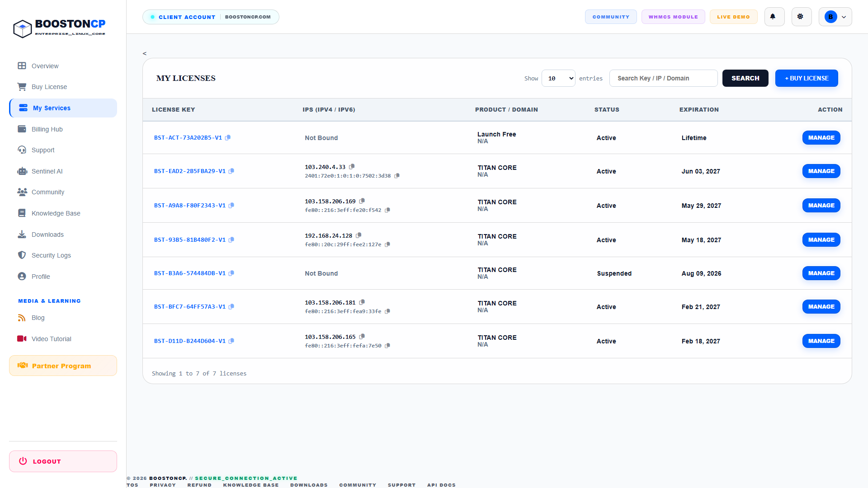Open Security Logs page
This screenshot has width=868, height=488.
coord(63,255)
